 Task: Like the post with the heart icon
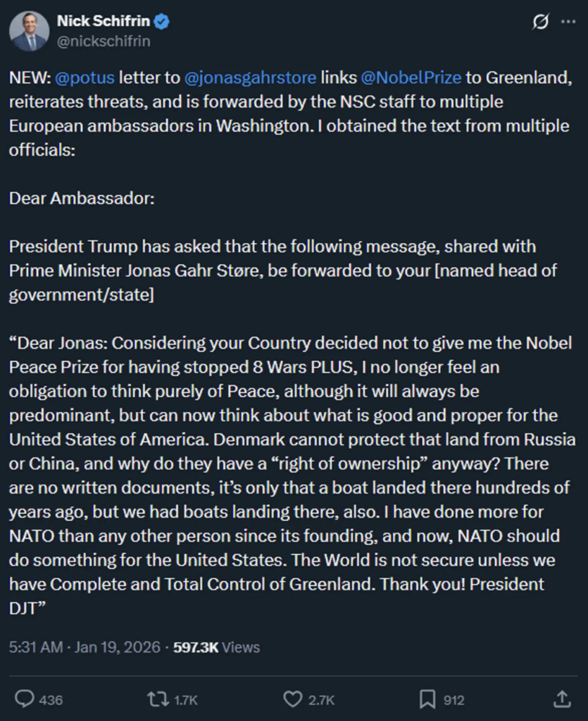coord(292,698)
